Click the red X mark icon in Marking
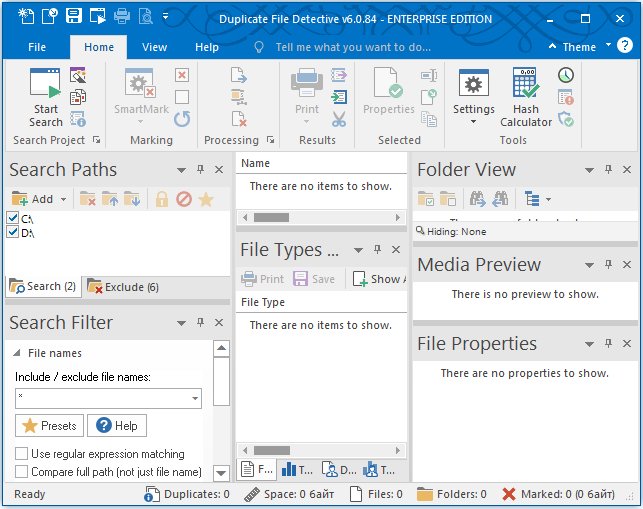The height and width of the screenshot is (509, 643). coord(182,75)
